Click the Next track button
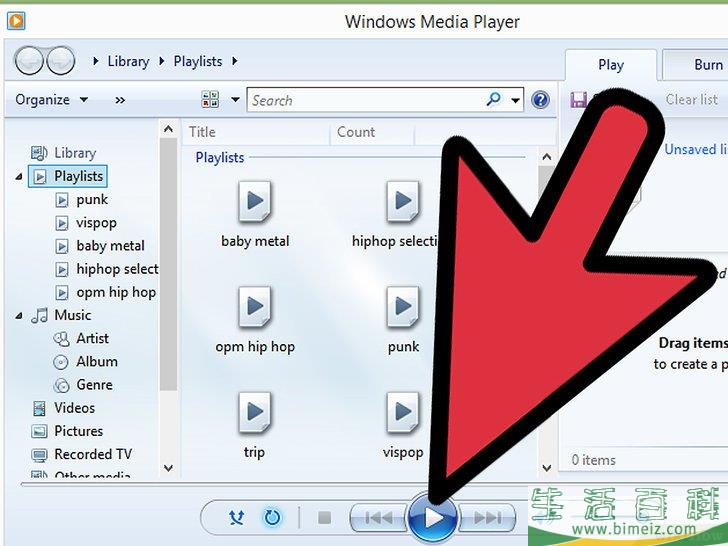Image resolution: width=728 pixels, height=546 pixels. [x=487, y=517]
